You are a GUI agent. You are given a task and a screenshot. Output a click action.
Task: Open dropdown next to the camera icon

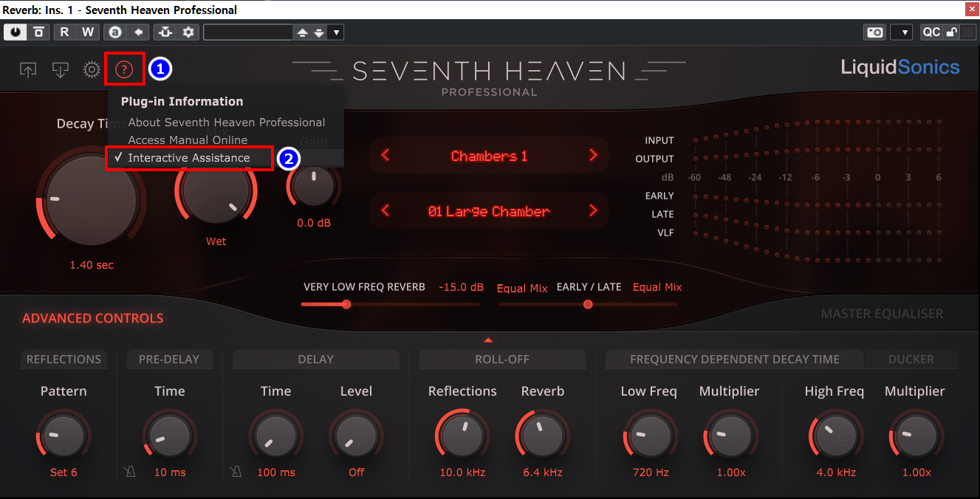click(x=902, y=32)
